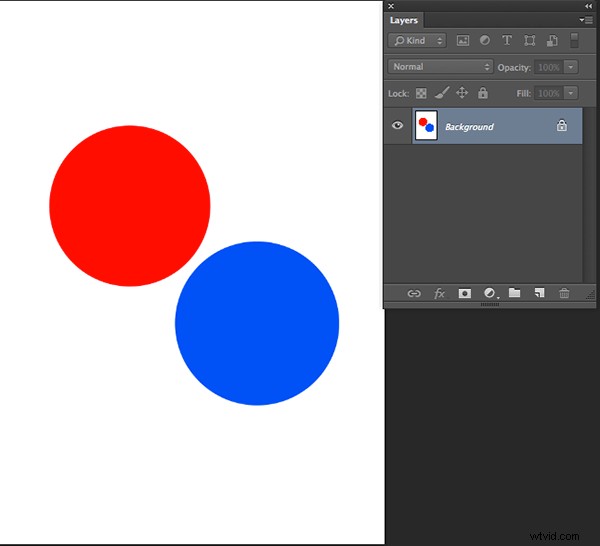Select the Layers tab
Viewport: 600px width, 546px height.
[x=404, y=20]
